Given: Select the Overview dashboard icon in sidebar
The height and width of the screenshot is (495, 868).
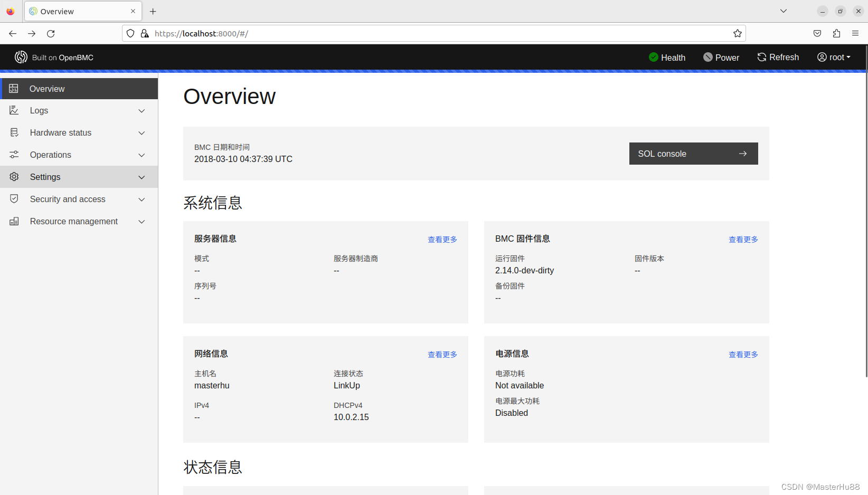Looking at the screenshot, I should click(x=14, y=89).
